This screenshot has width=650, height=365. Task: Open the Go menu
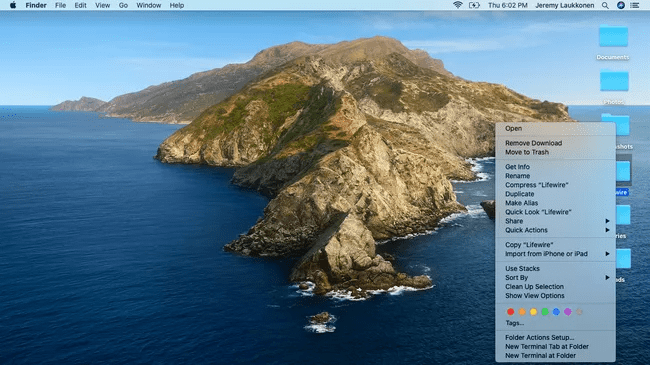coord(123,5)
